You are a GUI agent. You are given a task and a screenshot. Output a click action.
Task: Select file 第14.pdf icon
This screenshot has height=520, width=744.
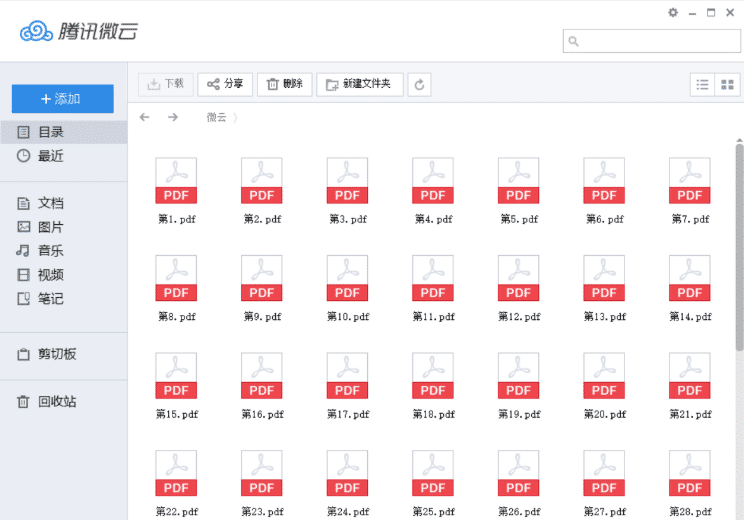690,278
